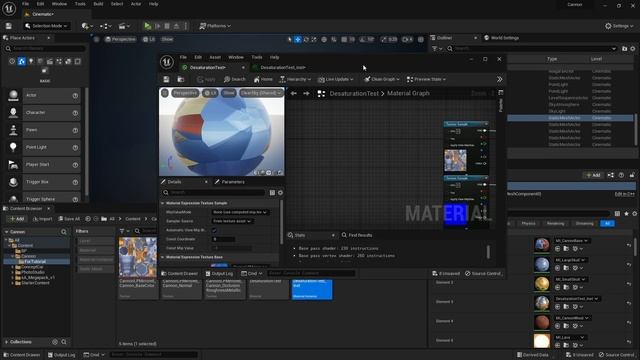Switch to the DesaturationTest_Inst tab
Image resolution: width=640 pixels, height=360 pixels.
[x=282, y=67]
